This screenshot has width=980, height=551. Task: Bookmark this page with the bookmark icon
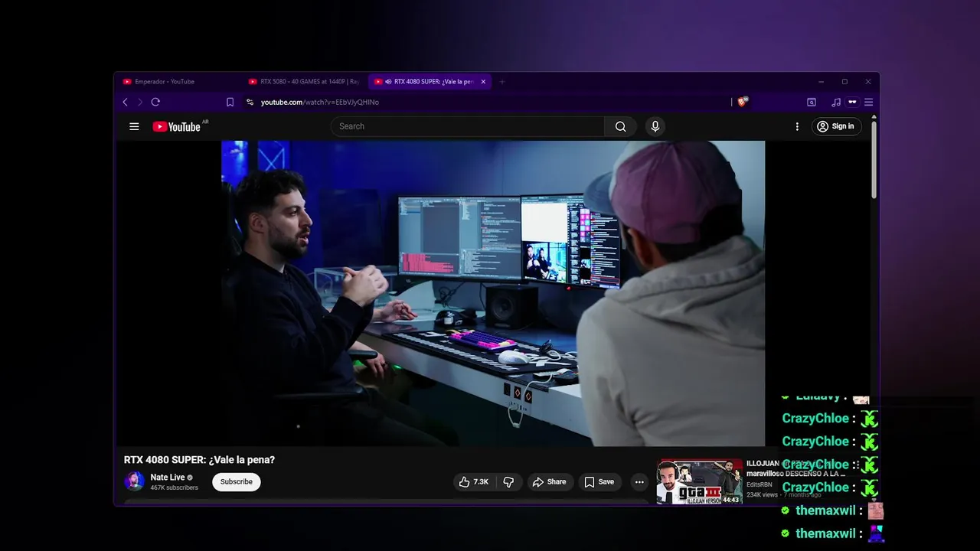coord(230,102)
